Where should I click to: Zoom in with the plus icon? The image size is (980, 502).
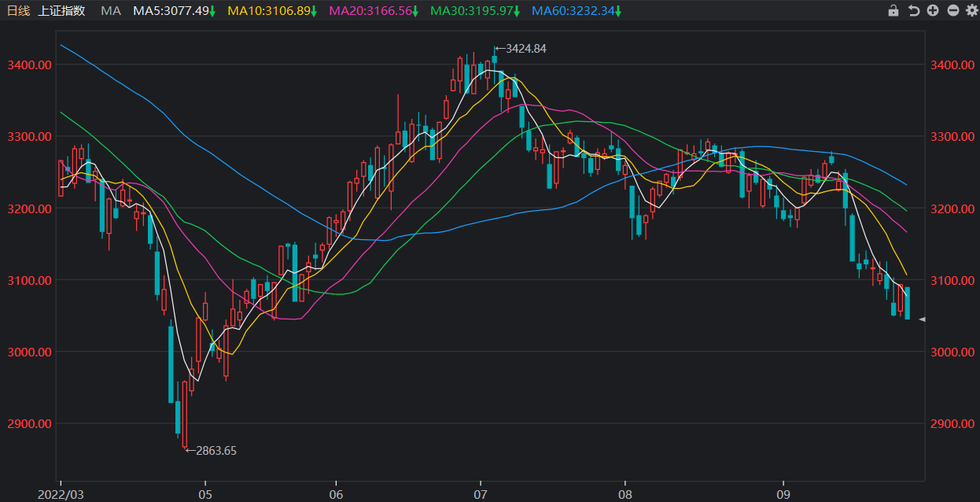[x=933, y=11]
